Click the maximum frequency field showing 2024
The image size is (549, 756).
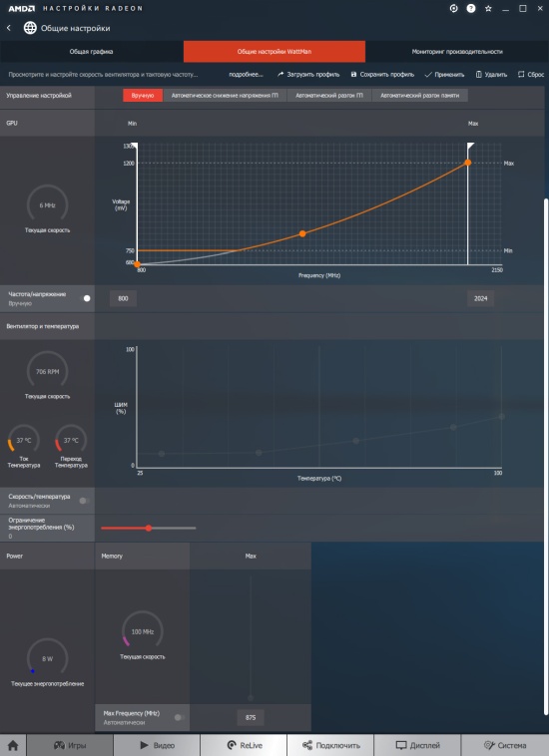coord(480,298)
